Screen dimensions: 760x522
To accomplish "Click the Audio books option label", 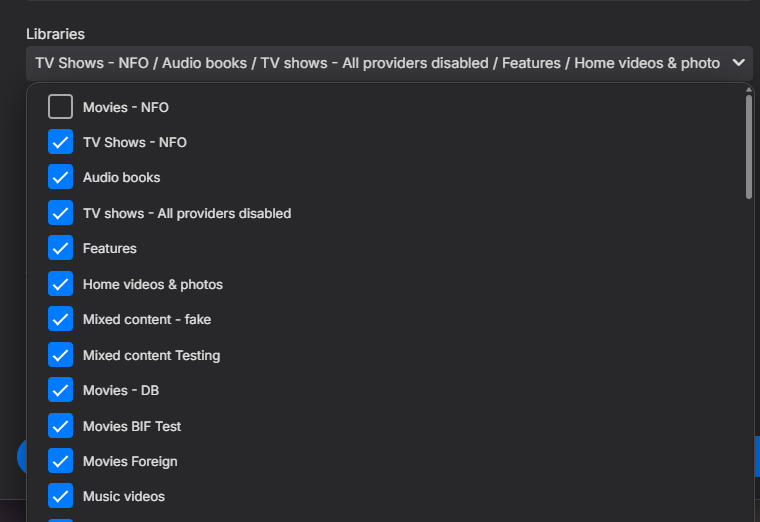I will (x=122, y=177).
